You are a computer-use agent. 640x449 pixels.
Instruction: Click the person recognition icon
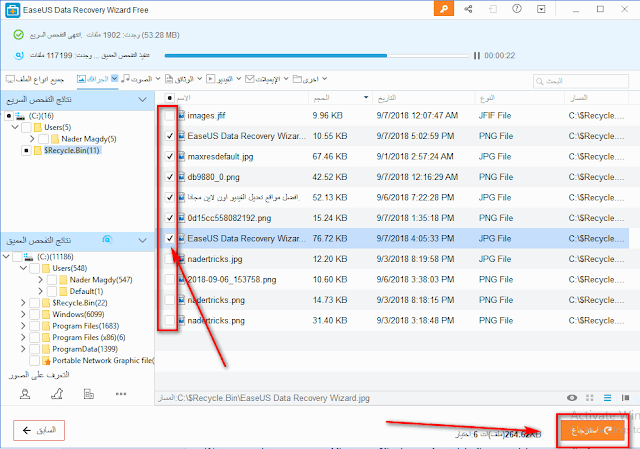(x=25, y=394)
